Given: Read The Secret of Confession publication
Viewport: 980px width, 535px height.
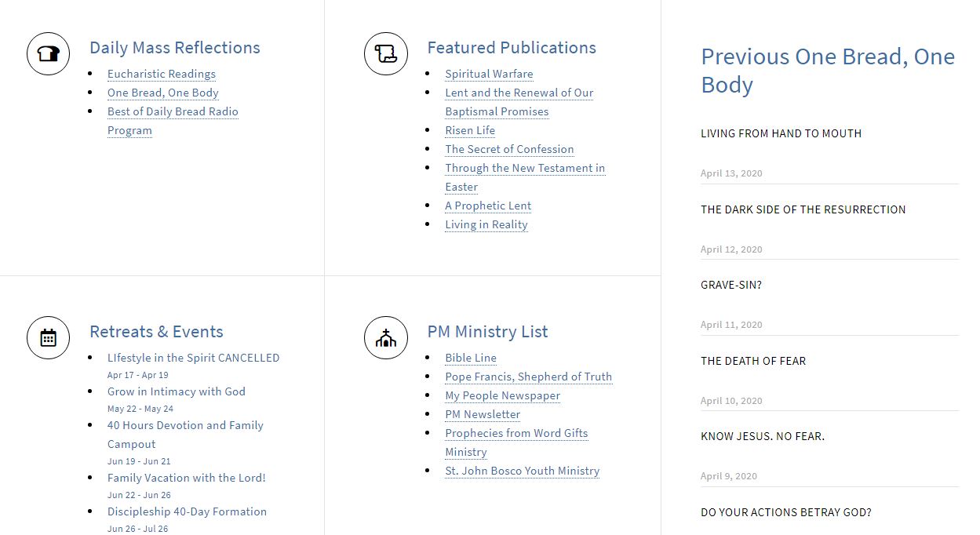Looking at the screenshot, I should (509, 149).
